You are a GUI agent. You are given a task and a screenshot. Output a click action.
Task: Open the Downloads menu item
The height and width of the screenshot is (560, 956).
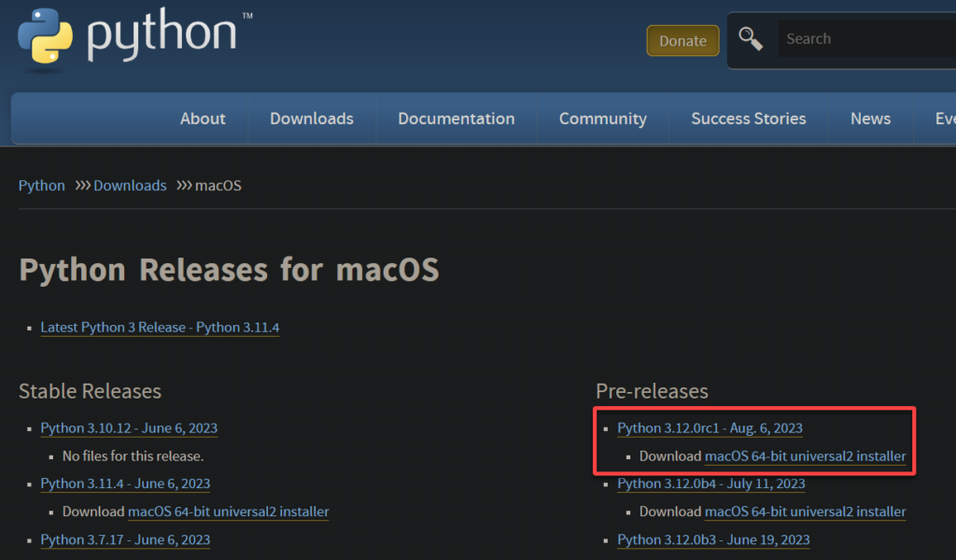pyautogui.click(x=311, y=119)
